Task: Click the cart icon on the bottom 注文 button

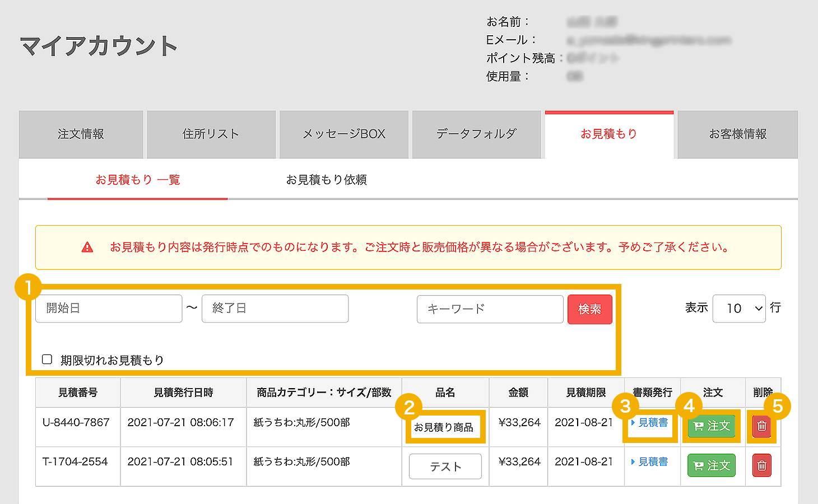Action: tap(699, 465)
